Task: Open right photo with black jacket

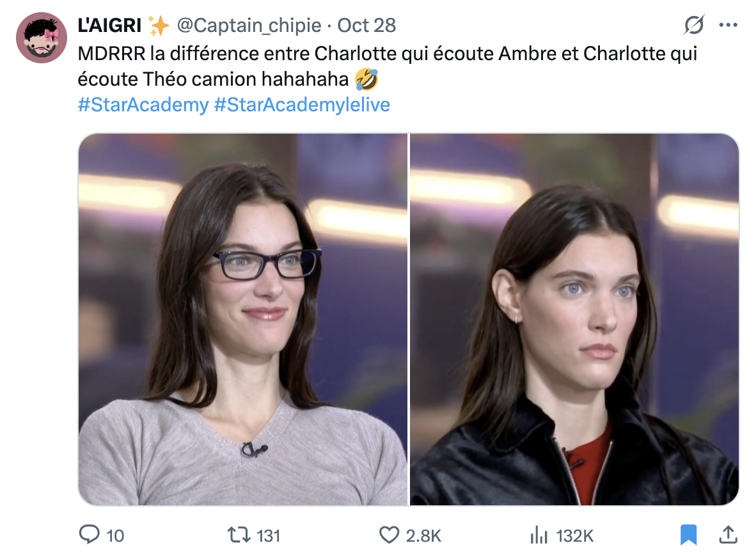Action: 574,320
